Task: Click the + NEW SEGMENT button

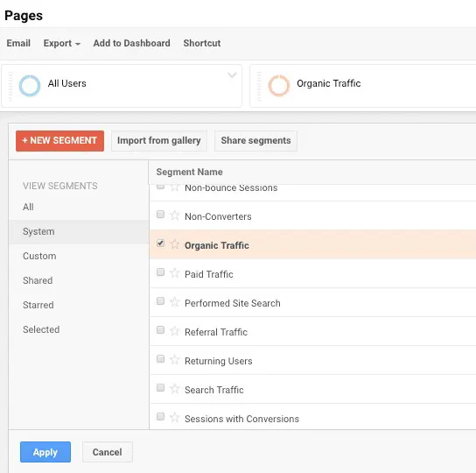Action: (59, 141)
